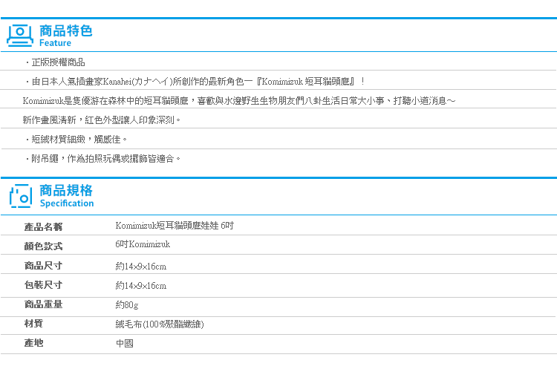
Task: Click the '正版授權商品' bullet line
Action: [x=55, y=62]
